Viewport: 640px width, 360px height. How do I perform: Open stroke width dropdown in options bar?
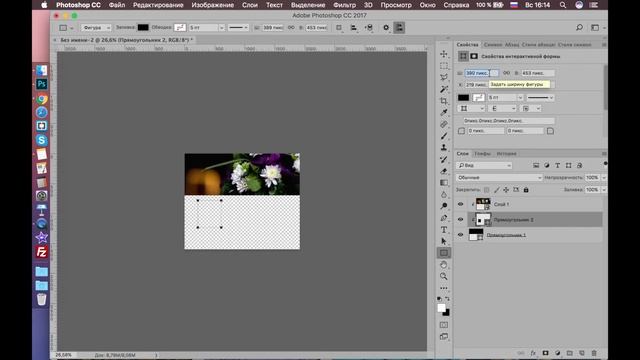(x=222, y=28)
